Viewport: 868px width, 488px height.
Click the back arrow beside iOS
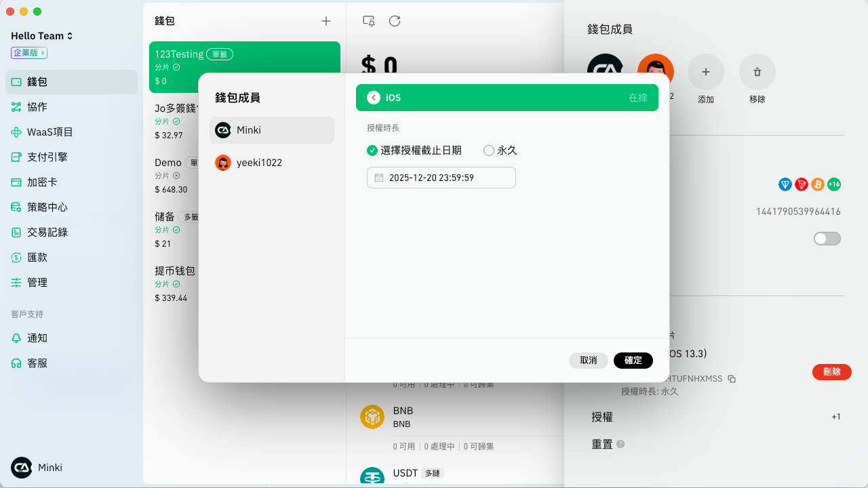(x=374, y=98)
